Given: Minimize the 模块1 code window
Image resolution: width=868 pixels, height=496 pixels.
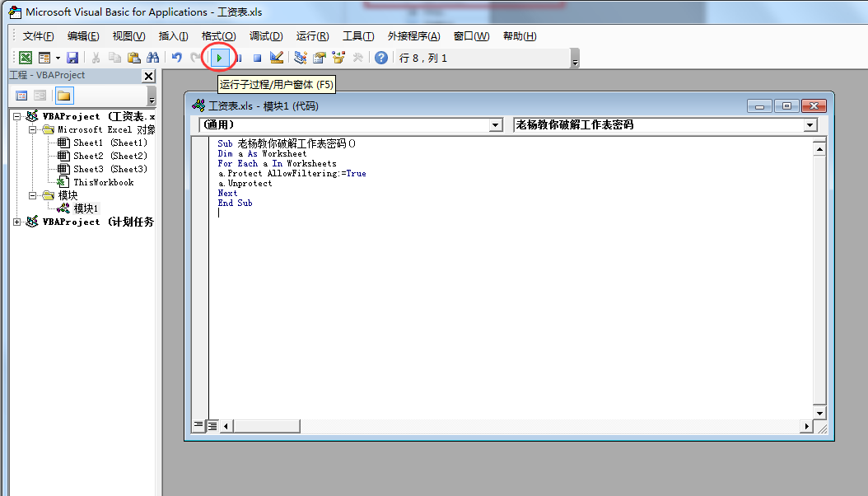Looking at the screenshot, I should click(x=759, y=105).
